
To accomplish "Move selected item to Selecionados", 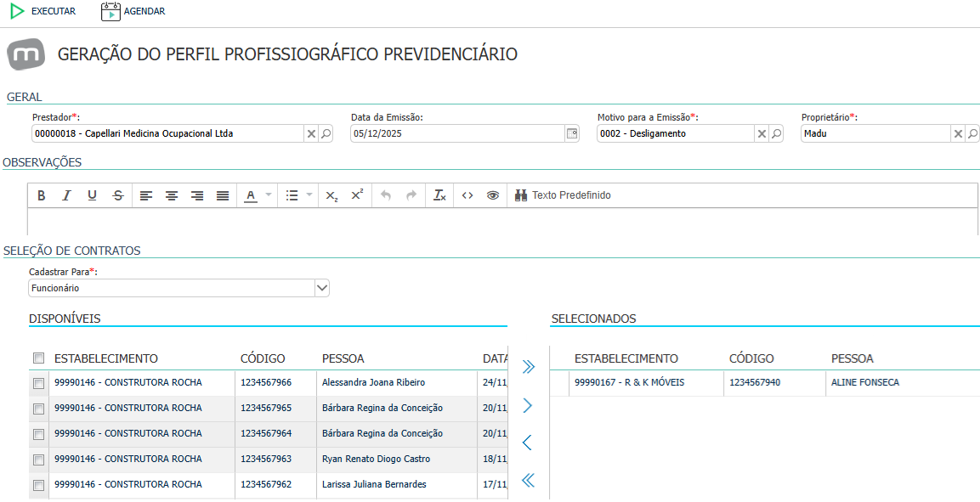I will [x=528, y=406].
